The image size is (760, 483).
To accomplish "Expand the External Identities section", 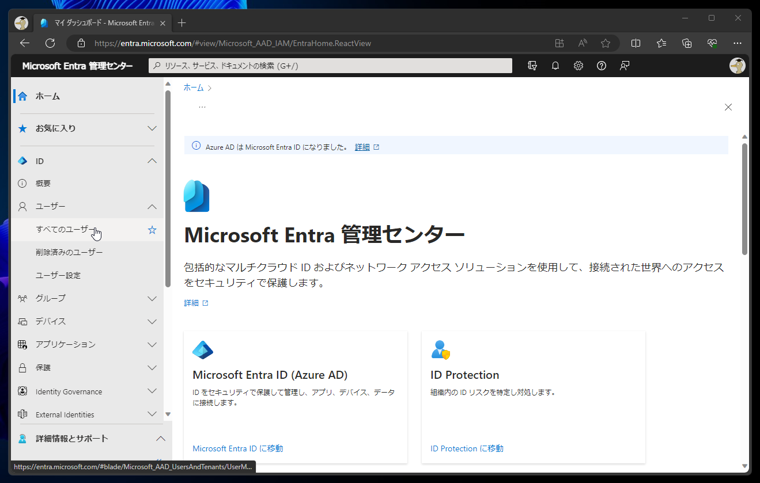I will point(152,414).
